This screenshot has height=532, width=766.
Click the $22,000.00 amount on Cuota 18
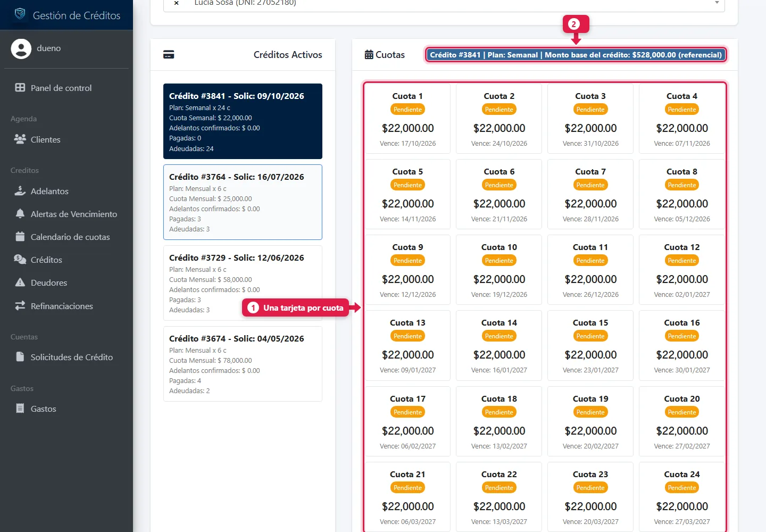[x=499, y=431]
